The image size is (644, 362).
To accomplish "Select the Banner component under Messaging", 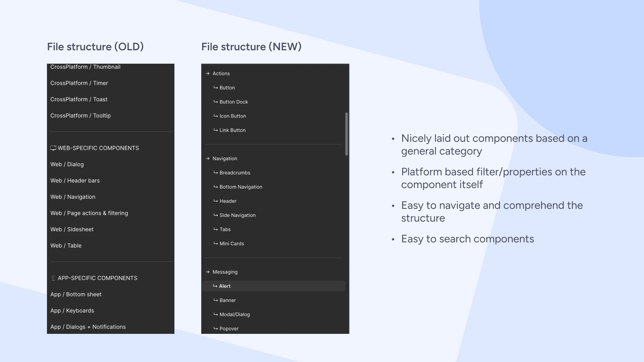I will [x=227, y=300].
